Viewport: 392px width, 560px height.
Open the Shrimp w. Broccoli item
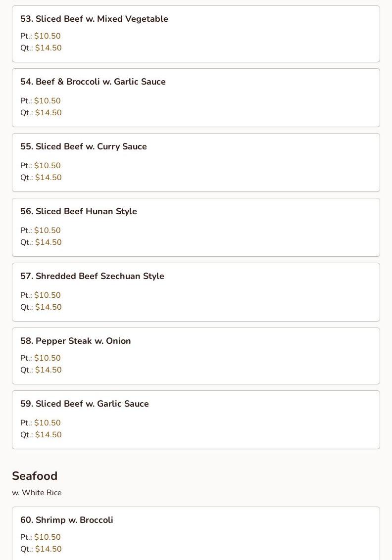pyautogui.click(x=67, y=520)
